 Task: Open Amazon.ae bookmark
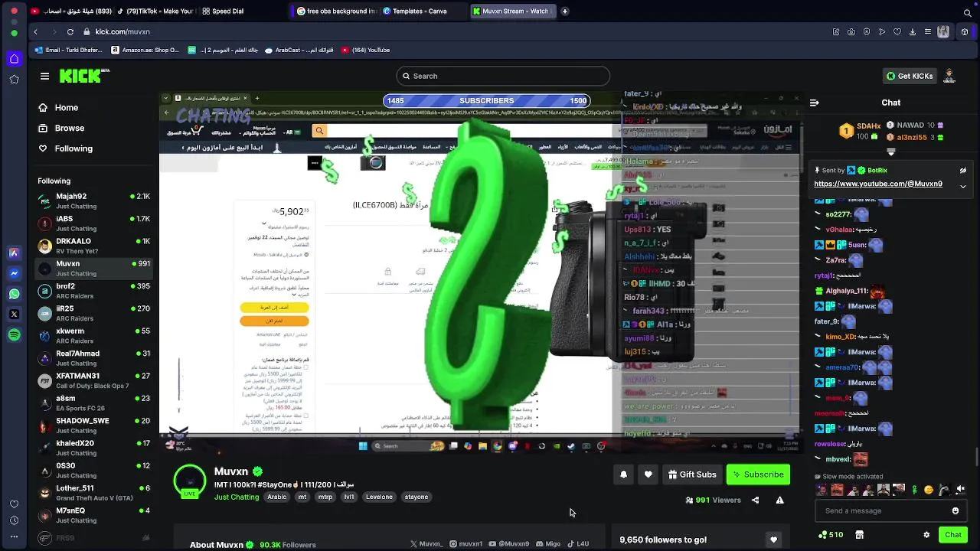tap(145, 50)
